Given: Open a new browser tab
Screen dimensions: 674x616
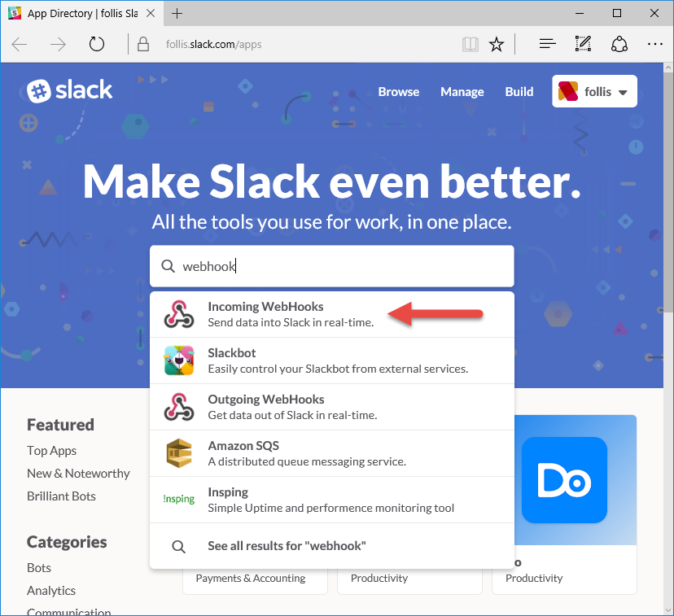Looking at the screenshot, I should 177,14.
